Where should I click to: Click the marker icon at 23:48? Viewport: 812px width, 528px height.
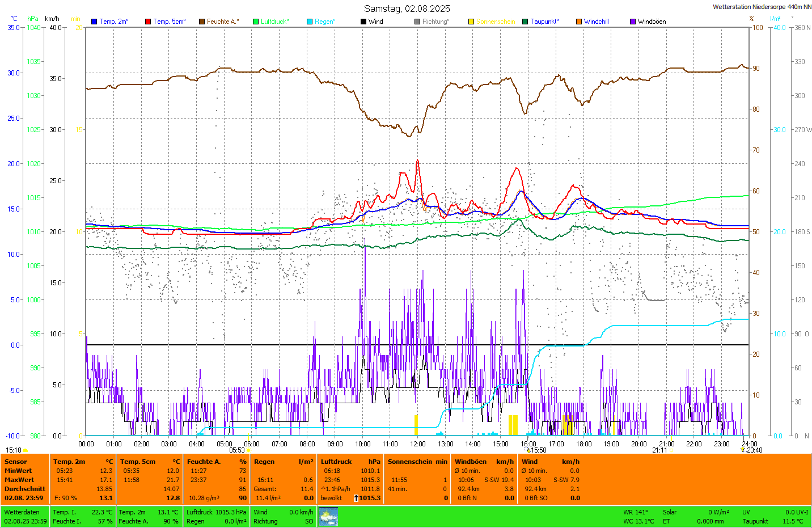point(743,450)
